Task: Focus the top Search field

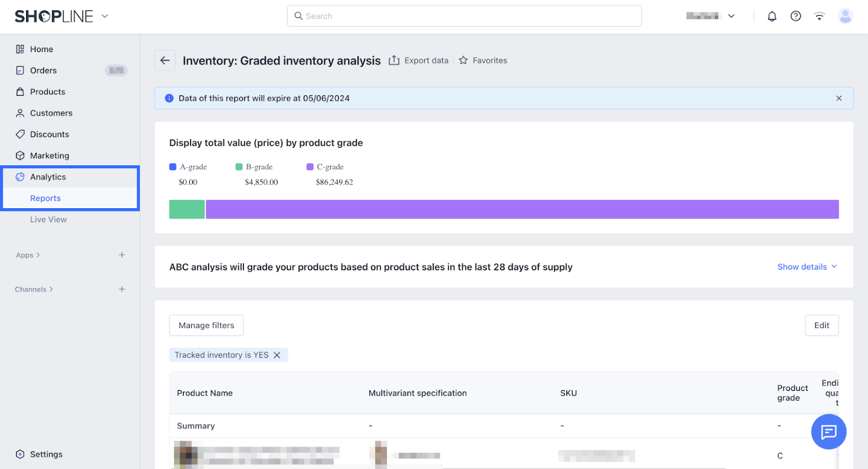Action: [464, 16]
